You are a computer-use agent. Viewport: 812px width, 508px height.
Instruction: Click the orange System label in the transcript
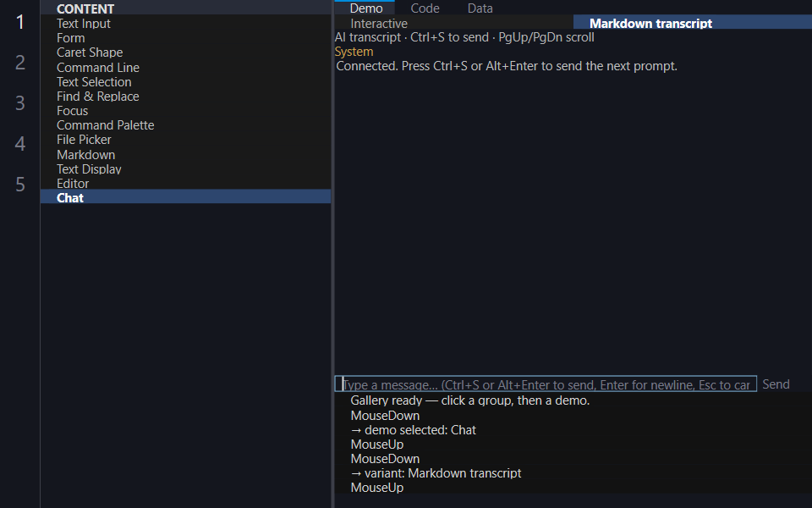coord(354,52)
